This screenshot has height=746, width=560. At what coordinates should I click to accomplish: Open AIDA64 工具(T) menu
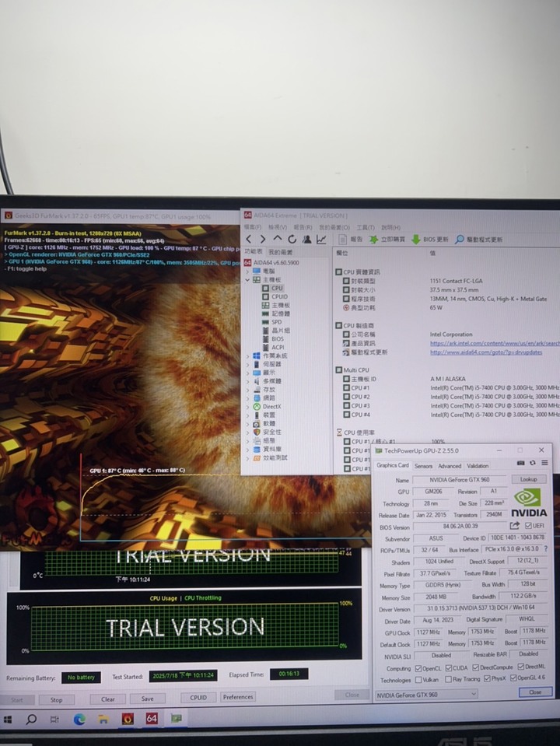tap(366, 227)
